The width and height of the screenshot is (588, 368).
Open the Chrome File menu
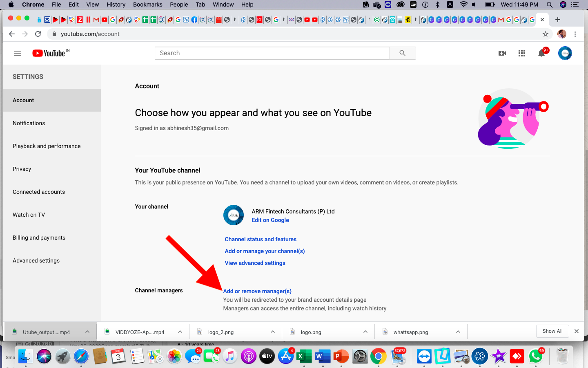(x=56, y=4)
